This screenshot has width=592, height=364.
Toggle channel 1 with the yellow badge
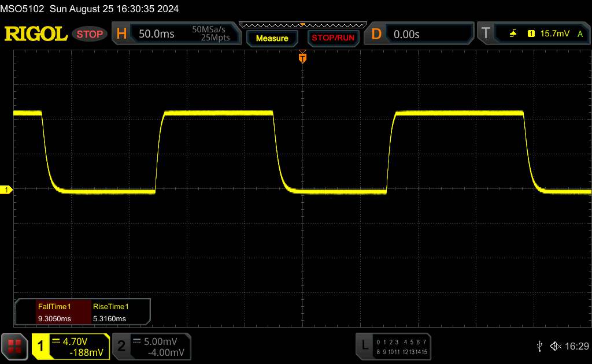[x=40, y=346]
